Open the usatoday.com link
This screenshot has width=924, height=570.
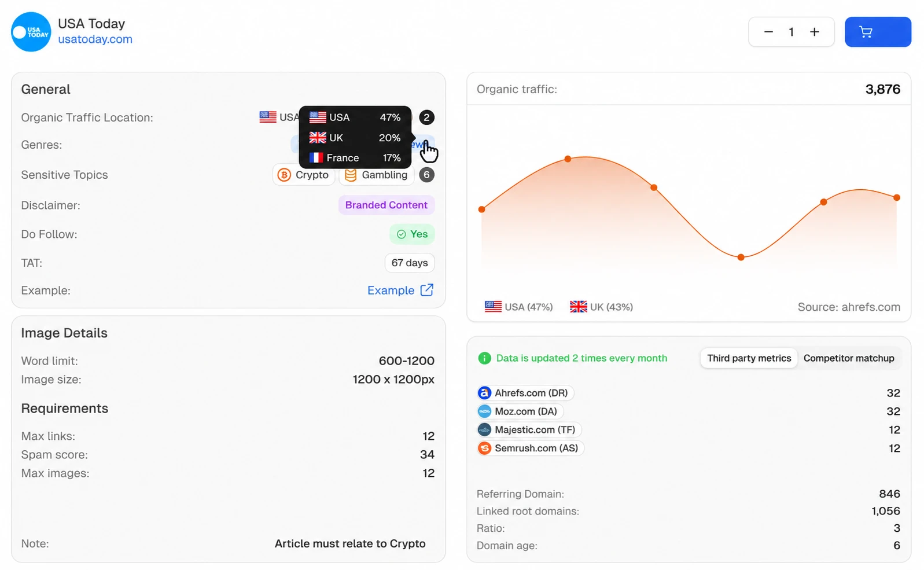point(95,39)
